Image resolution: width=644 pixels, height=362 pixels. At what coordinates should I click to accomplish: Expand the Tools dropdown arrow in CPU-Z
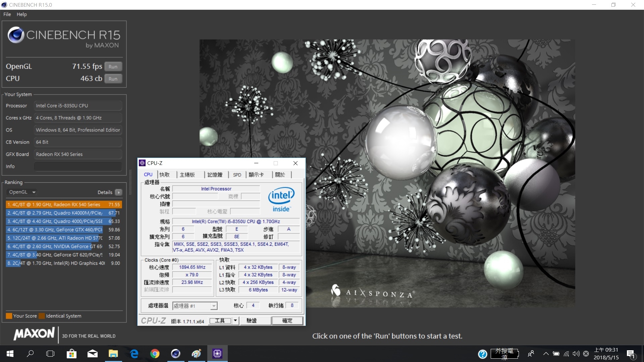tap(235, 321)
